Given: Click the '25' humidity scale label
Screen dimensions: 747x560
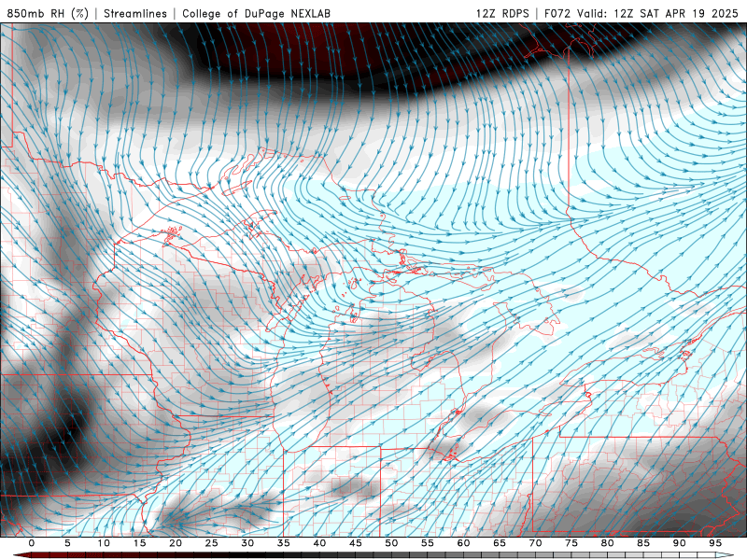Looking at the screenshot, I should pyautogui.click(x=212, y=543).
